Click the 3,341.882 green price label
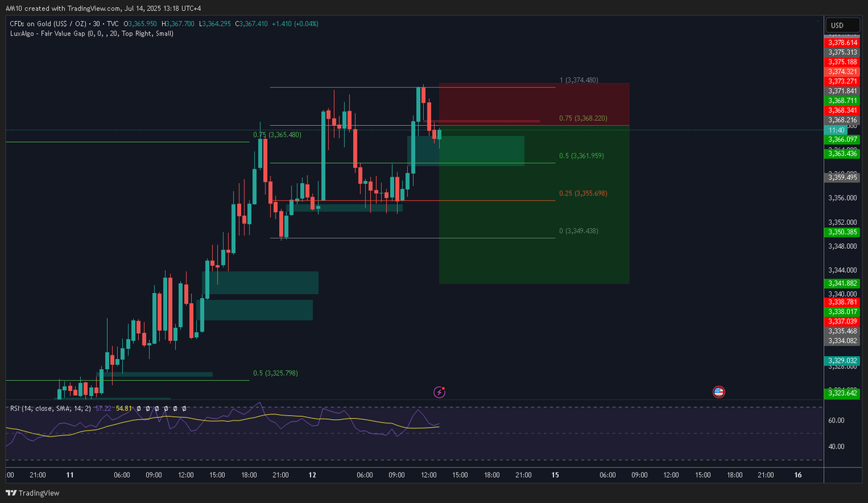 [x=843, y=283]
